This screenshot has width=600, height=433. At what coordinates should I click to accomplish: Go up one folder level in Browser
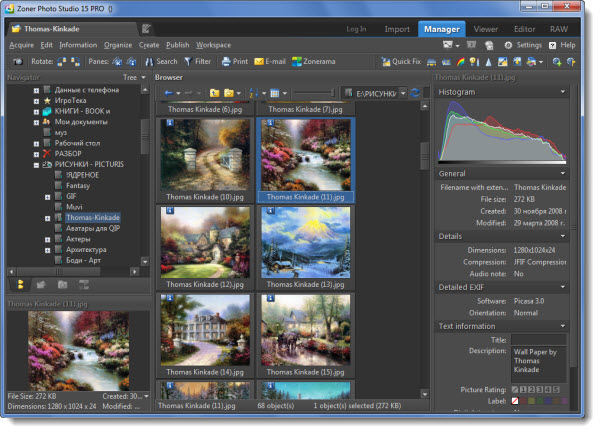(216, 93)
